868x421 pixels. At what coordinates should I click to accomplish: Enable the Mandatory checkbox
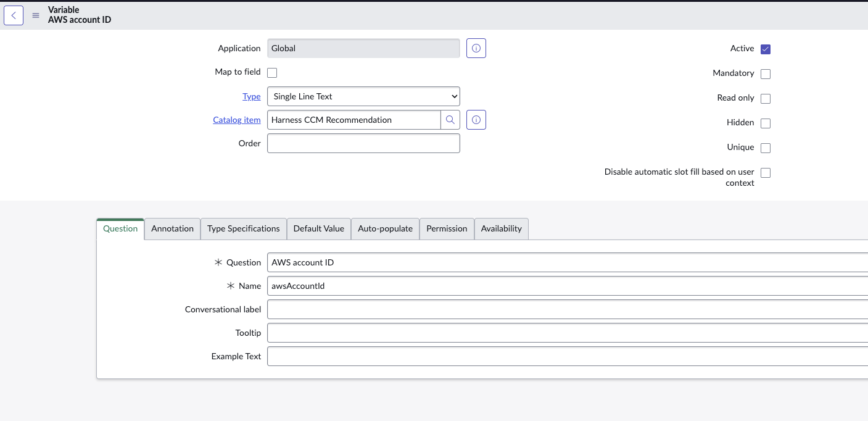(766, 74)
